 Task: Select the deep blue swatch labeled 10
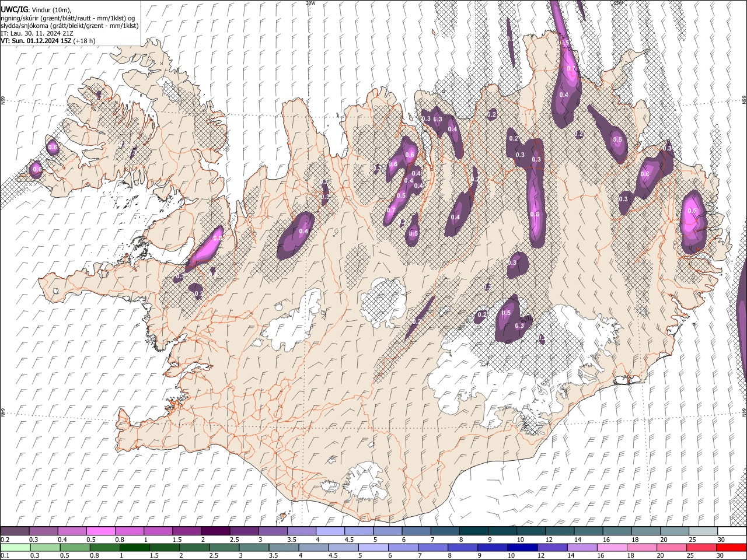(521, 547)
